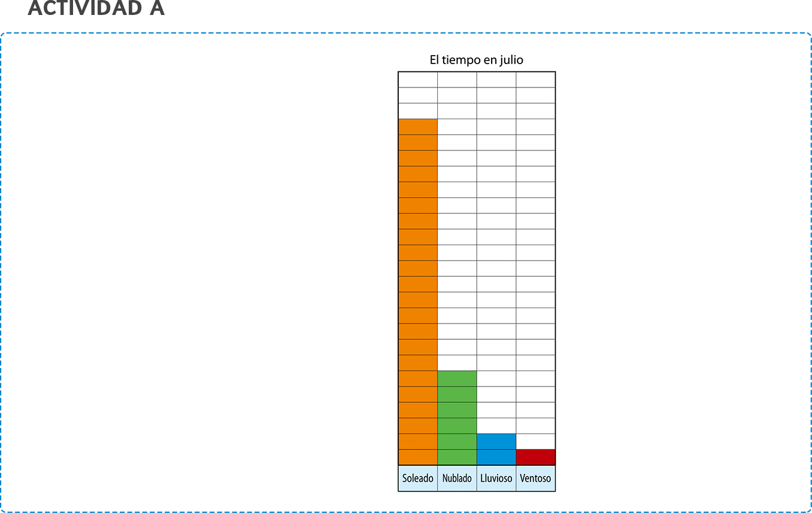
Task: Select the "Ventoso" column label
Action: (535, 478)
